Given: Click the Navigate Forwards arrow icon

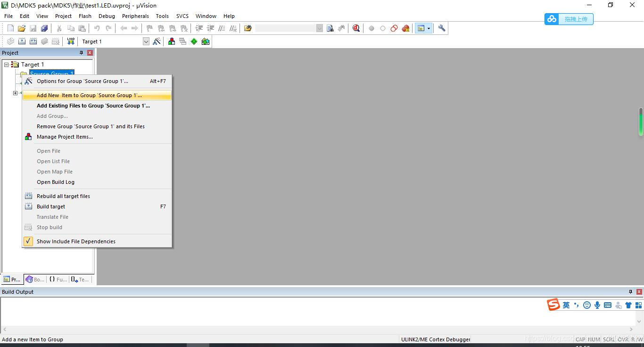Looking at the screenshot, I should pyautogui.click(x=135, y=28).
